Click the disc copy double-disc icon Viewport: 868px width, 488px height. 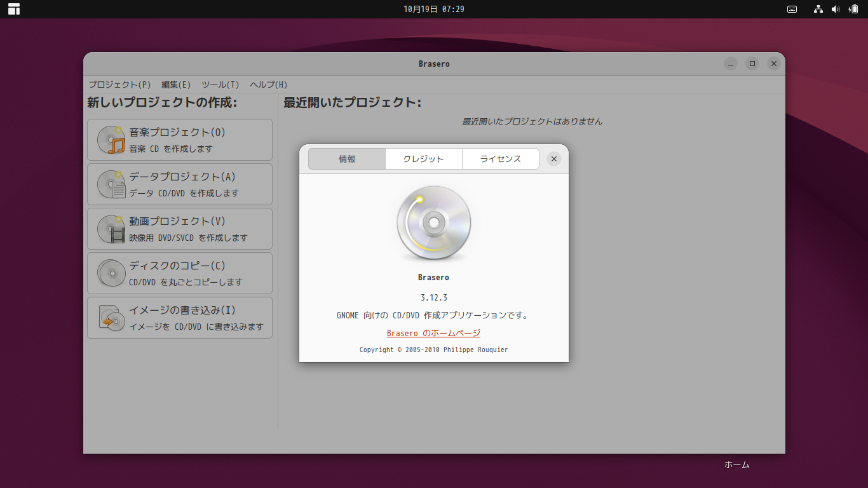click(x=111, y=273)
